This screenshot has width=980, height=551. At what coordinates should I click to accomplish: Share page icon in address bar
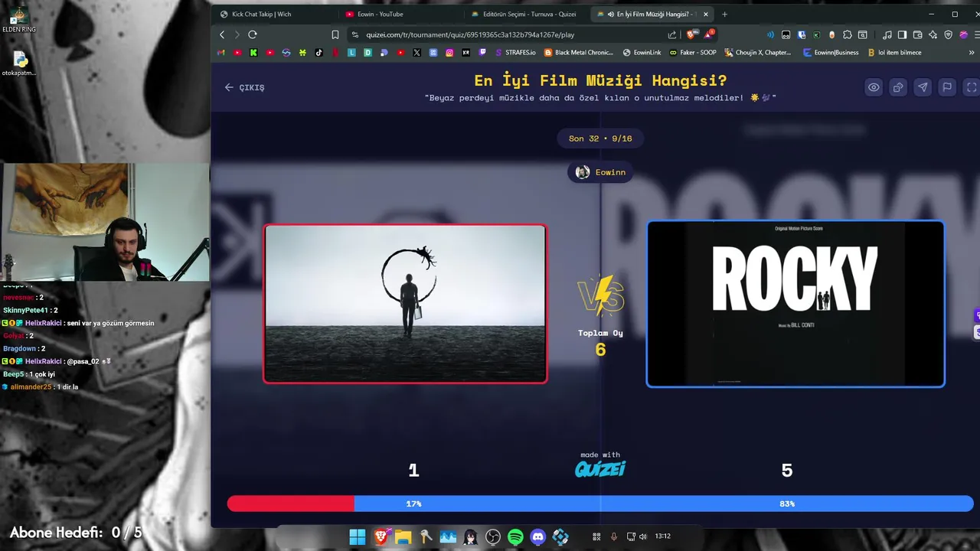point(672,34)
